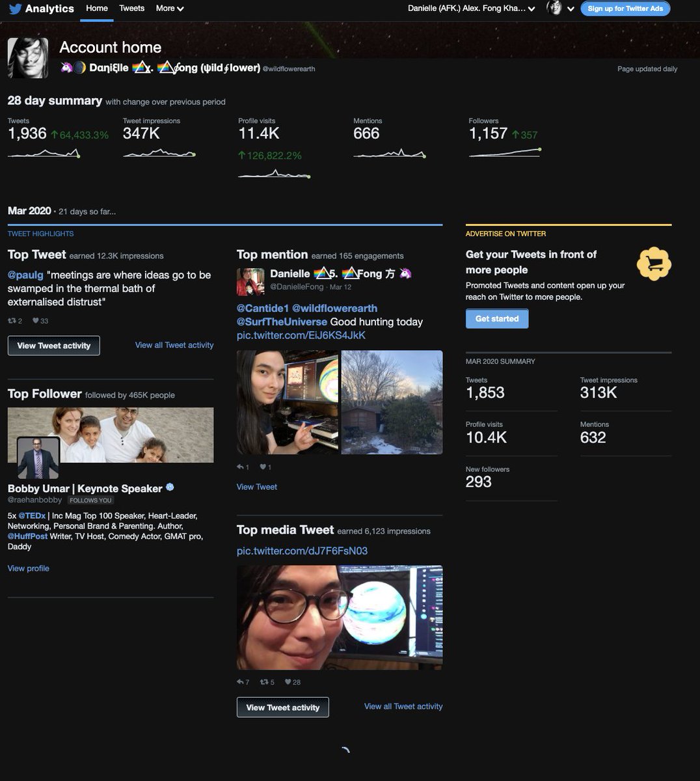Click View Tweet activity under Top Tweet
Image resolution: width=700 pixels, height=781 pixels.
point(54,346)
